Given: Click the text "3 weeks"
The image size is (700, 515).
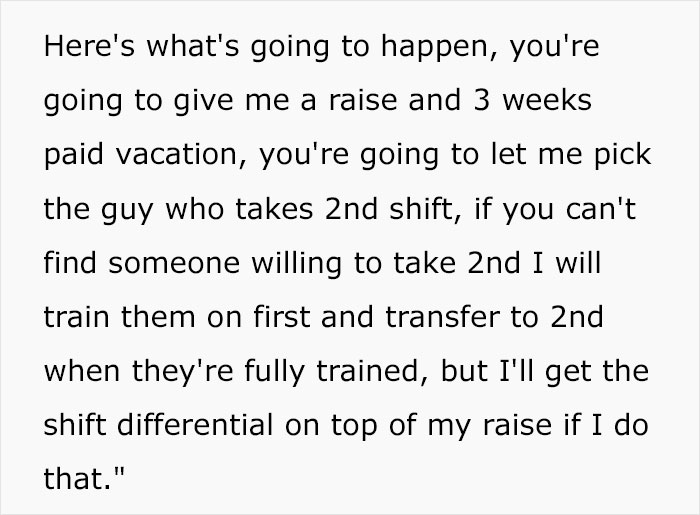Looking at the screenshot, I should pyautogui.click(x=547, y=104).
